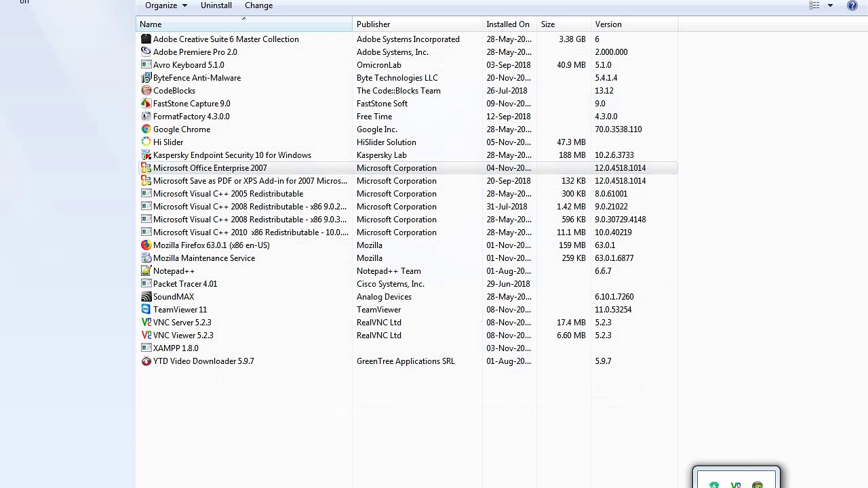Click the Google Chrome icon
Image resolution: width=868 pixels, height=488 pixels.
pos(146,129)
